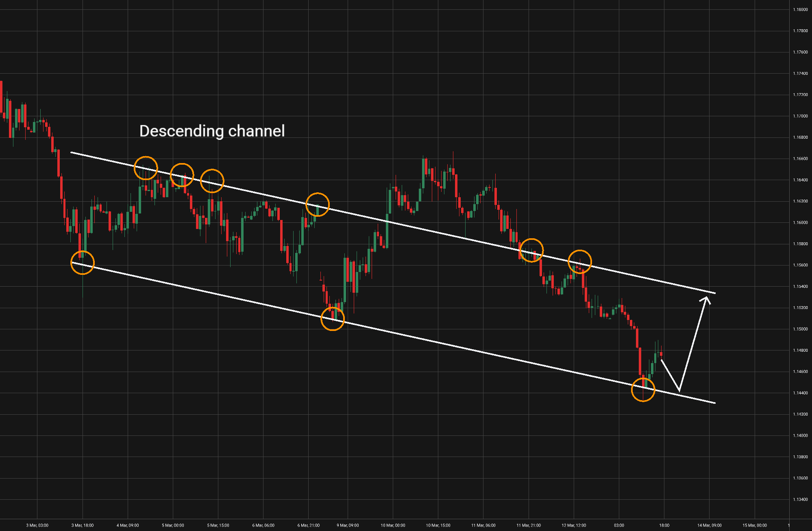Click the middle orange circle on lower trendline

(333, 319)
